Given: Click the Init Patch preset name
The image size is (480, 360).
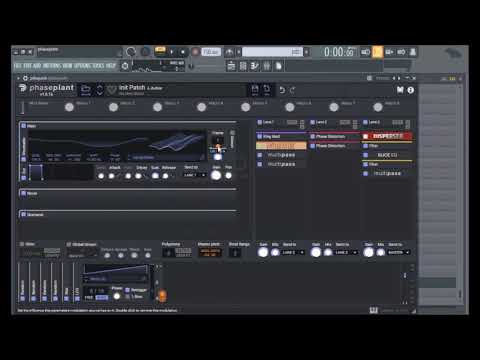Looking at the screenshot, I should (x=132, y=87).
